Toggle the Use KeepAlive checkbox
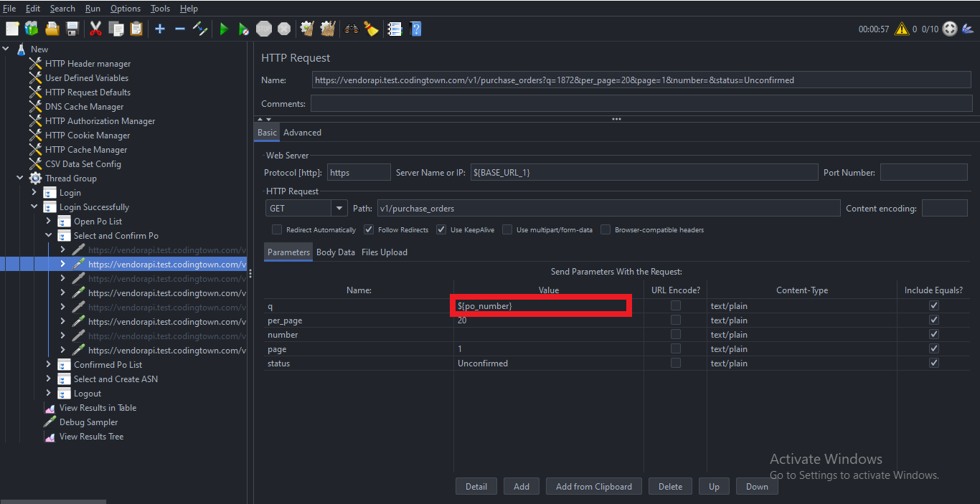The height and width of the screenshot is (504, 980). 441,230
